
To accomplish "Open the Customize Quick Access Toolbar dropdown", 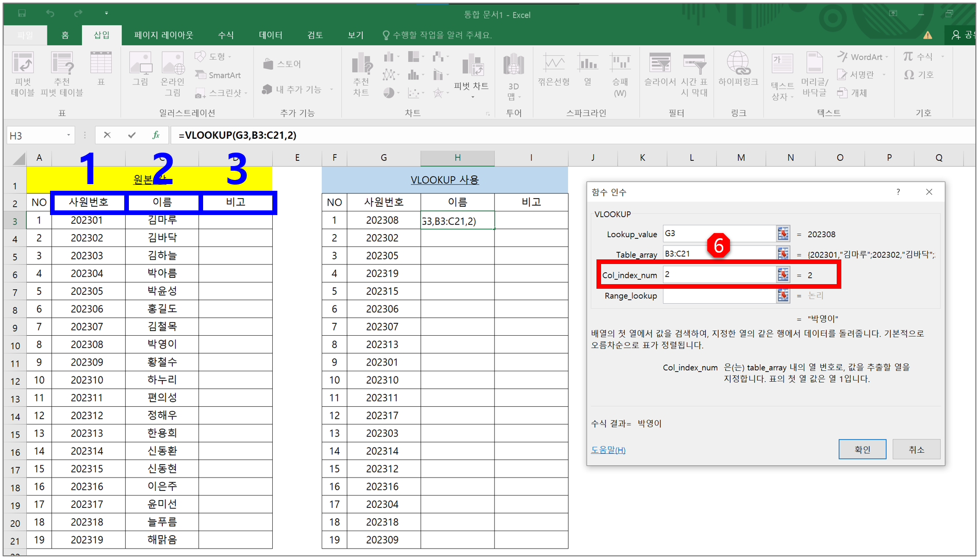I will [x=106, y=13].
